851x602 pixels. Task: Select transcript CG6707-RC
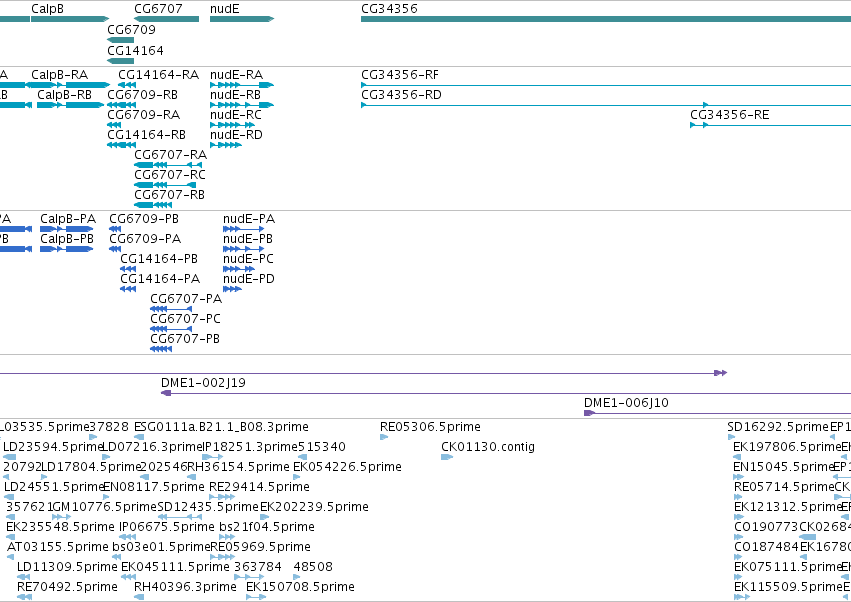[170, 175]
